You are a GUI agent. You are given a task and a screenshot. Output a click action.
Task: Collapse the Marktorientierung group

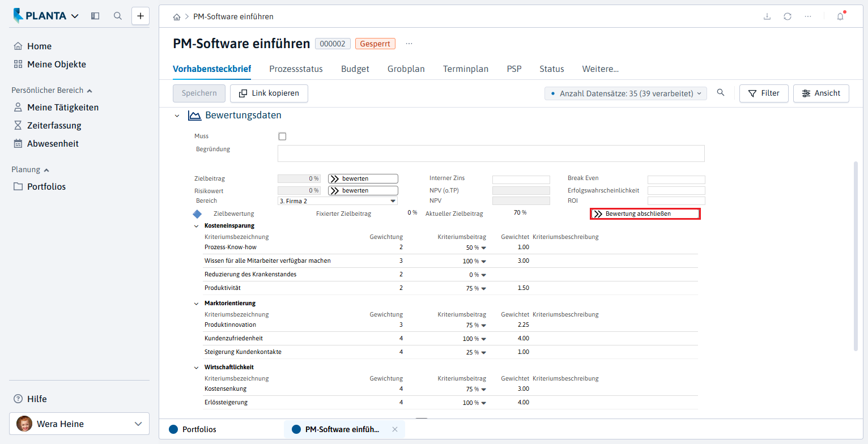197,304
